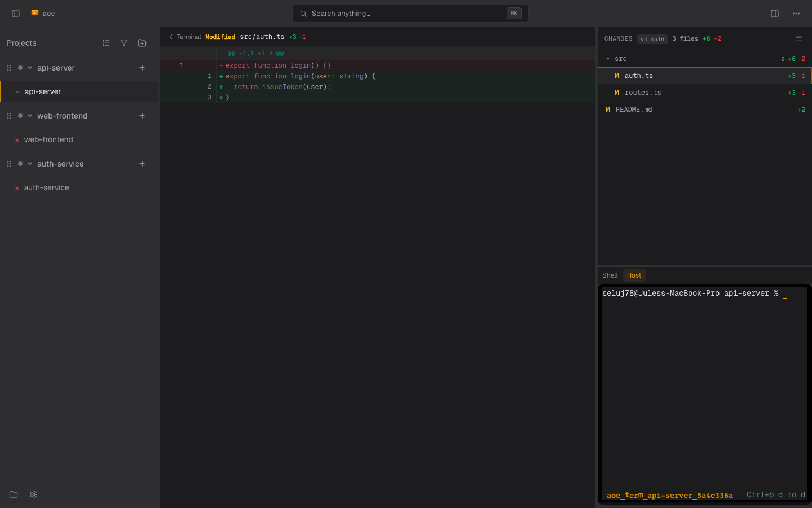Click added line return issueToken(user);
This screenshot has width=812, height=508.
[x=378, y=87]
